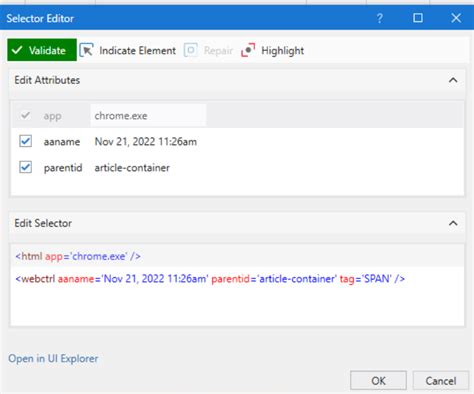This screenshot has height=394, width=474.
Task: Open in UI Explorer link
Action: point(53,359)
